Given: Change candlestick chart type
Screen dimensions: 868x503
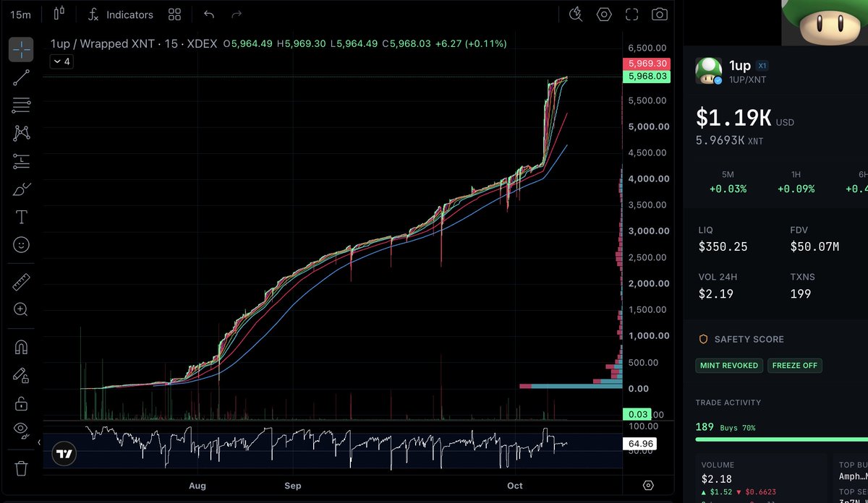Looking at the screenshot, I should click(59, 14).
